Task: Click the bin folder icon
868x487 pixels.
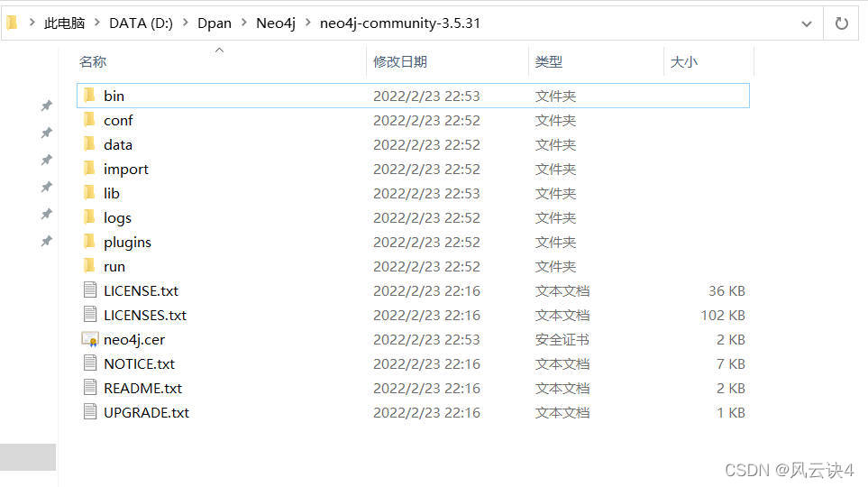Action: tap(89, 96)
